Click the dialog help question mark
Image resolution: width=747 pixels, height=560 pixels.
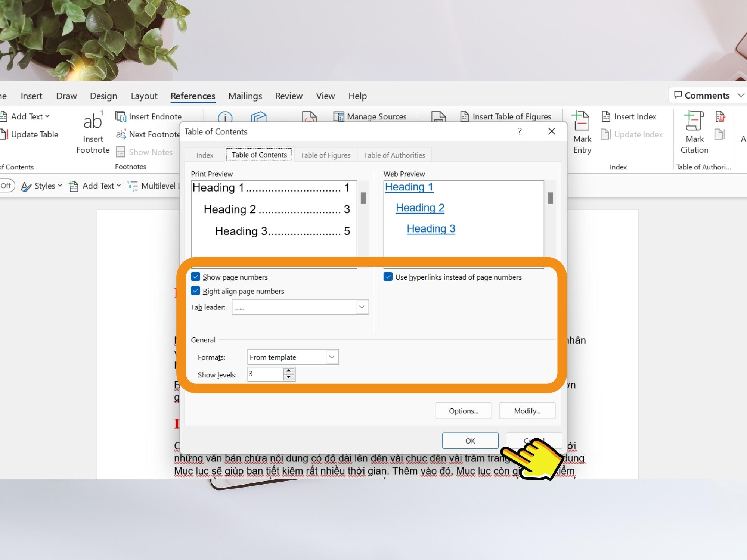[x=520, y=131]
